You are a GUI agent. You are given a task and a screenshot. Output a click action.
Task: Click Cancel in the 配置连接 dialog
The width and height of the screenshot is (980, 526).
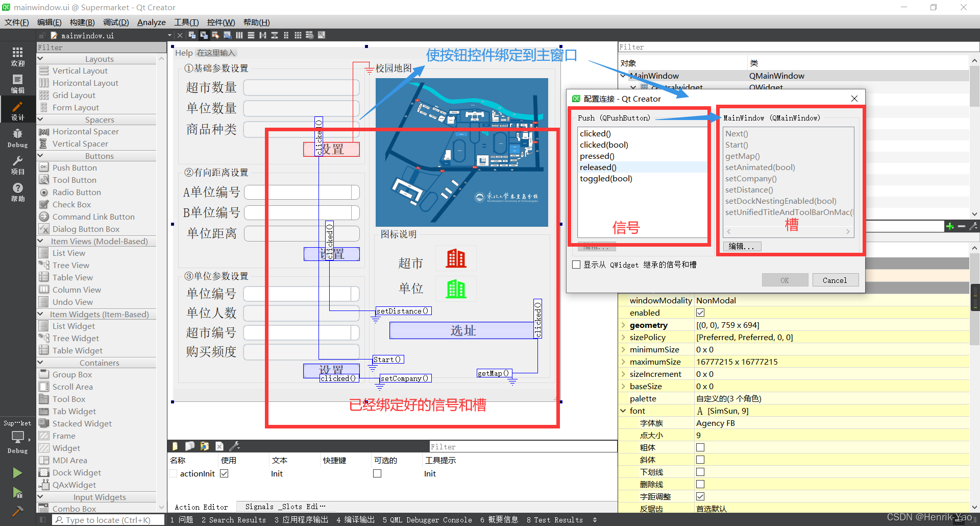[835, 280]
